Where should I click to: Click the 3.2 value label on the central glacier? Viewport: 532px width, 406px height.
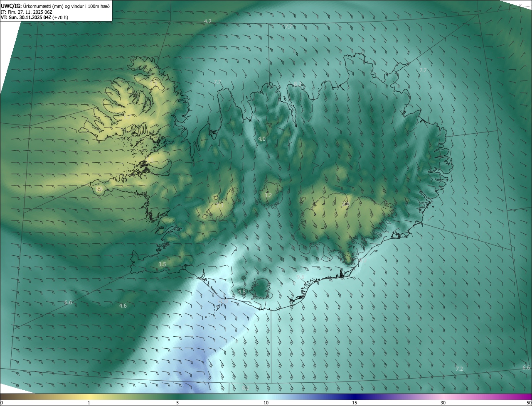point(268,195)
